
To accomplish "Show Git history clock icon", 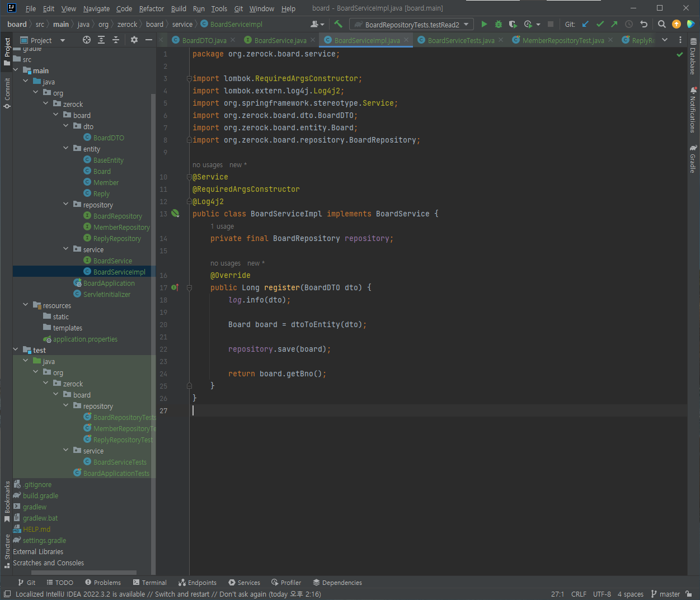I will pyautogui.click(x=629, y=24).
